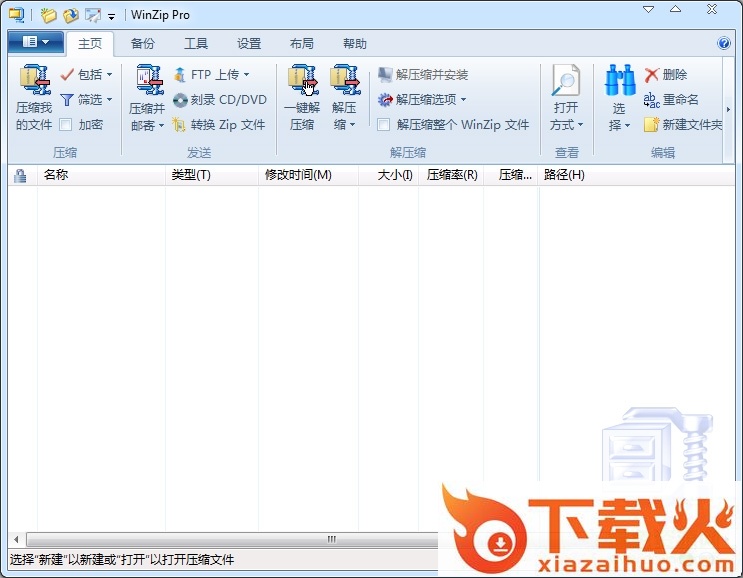Expand the 解压缩 button dropdown arrow
Viewport: 743px width, 578px height.
tap(352, 125)
